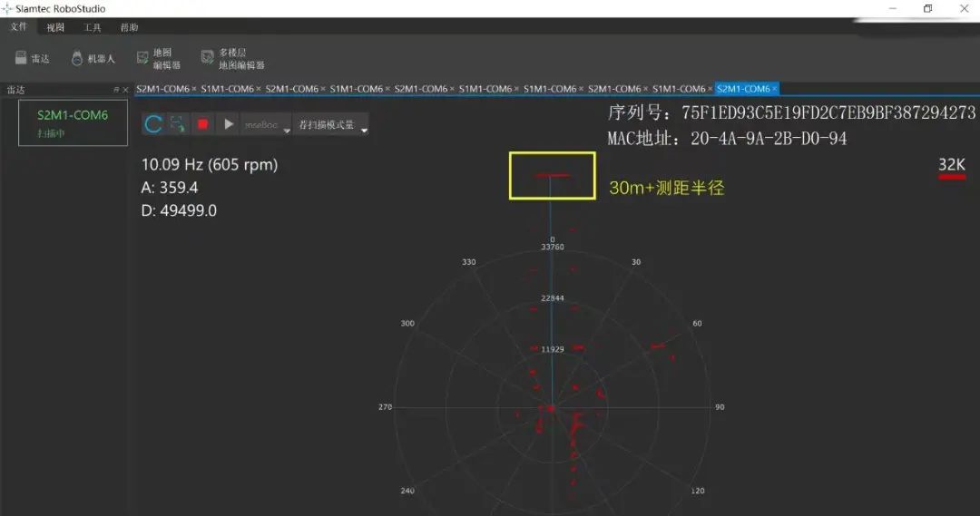Screen dimensions: 980x516
Task: Select the S2M1-COM6 device in radar list
Action: [73, 122]
